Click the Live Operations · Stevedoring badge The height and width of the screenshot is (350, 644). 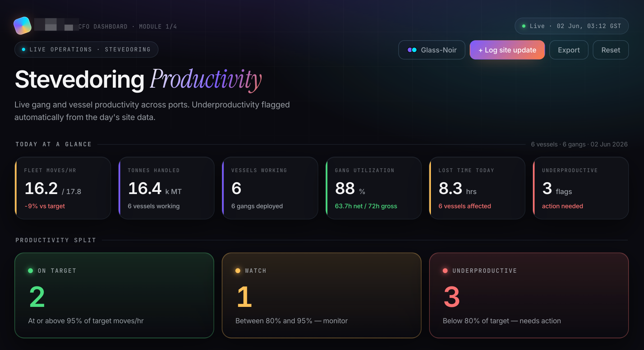coord(86,50)
